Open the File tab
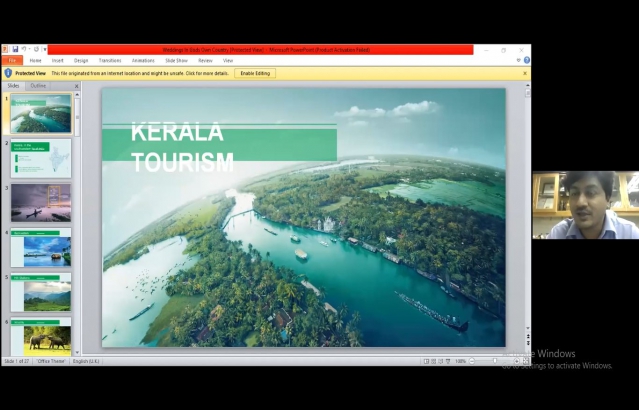The image size is (639, 410). point(12,61)
